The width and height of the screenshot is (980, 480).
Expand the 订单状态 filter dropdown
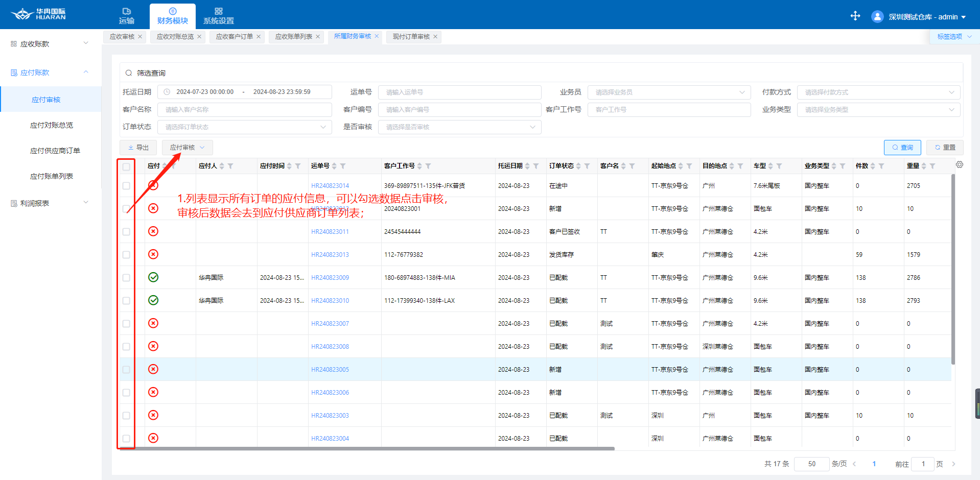(244, 127)
